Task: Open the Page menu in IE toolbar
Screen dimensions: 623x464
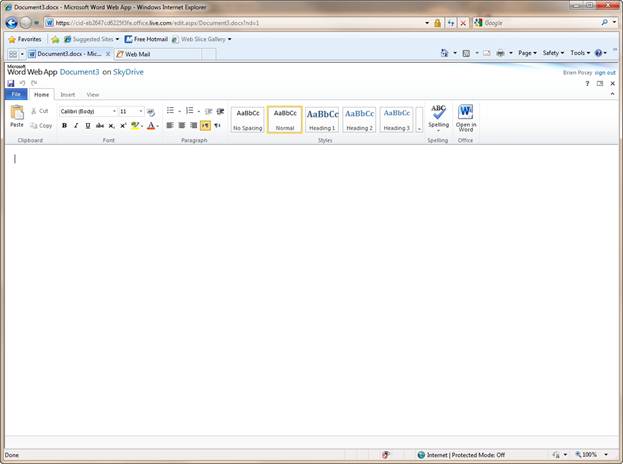Action: coord(527,53)
